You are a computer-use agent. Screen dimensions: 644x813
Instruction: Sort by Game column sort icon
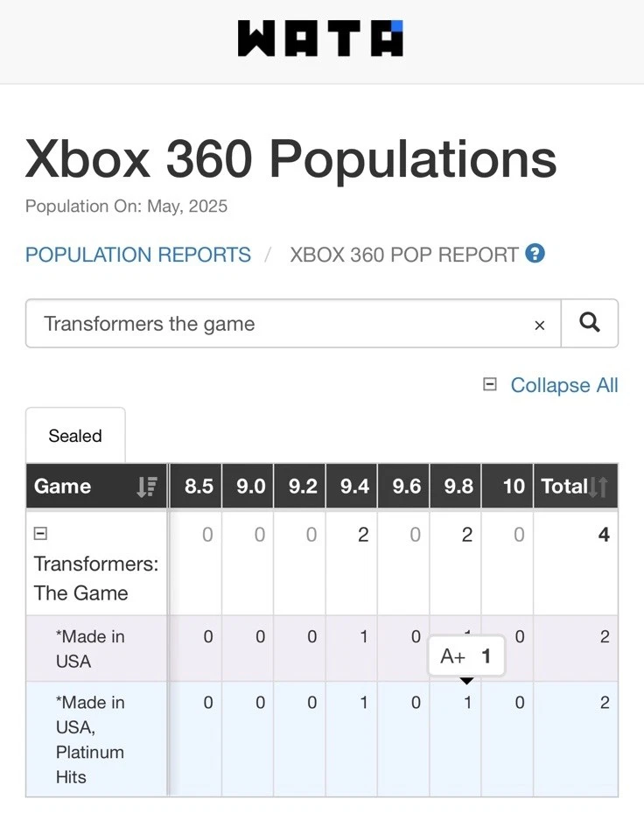click(147, 487)
